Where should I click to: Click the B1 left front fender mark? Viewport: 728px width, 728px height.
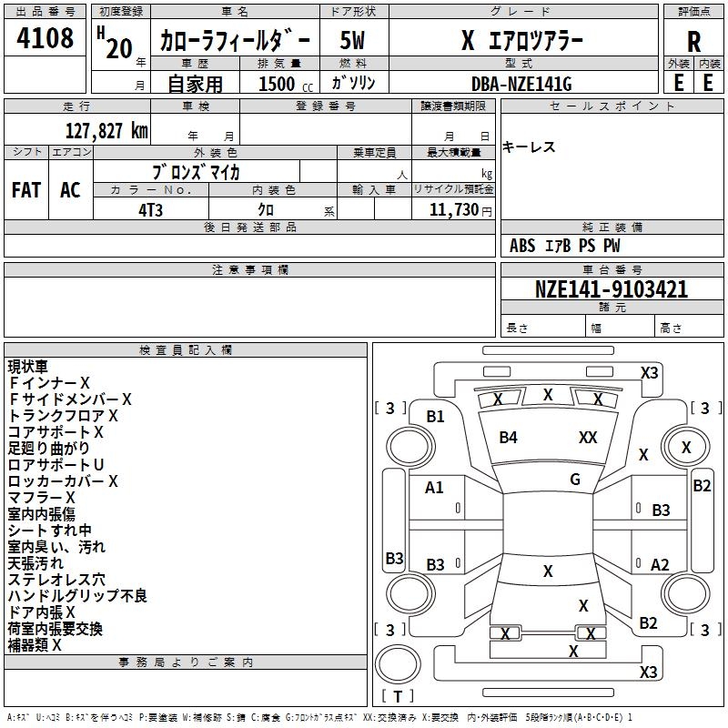435,417
